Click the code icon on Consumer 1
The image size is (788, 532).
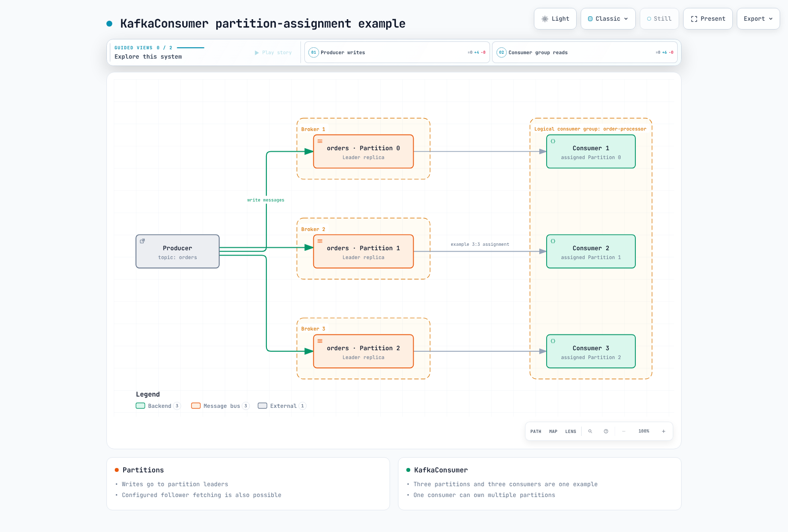(x=553, y=141)
